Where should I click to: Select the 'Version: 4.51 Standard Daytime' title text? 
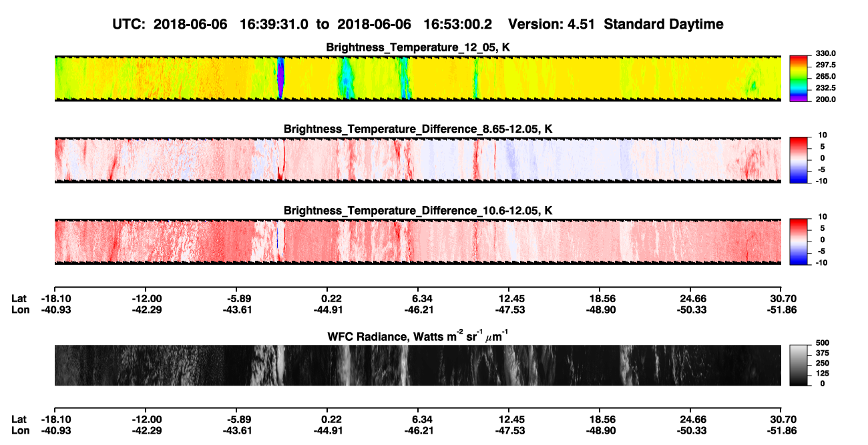616,24
